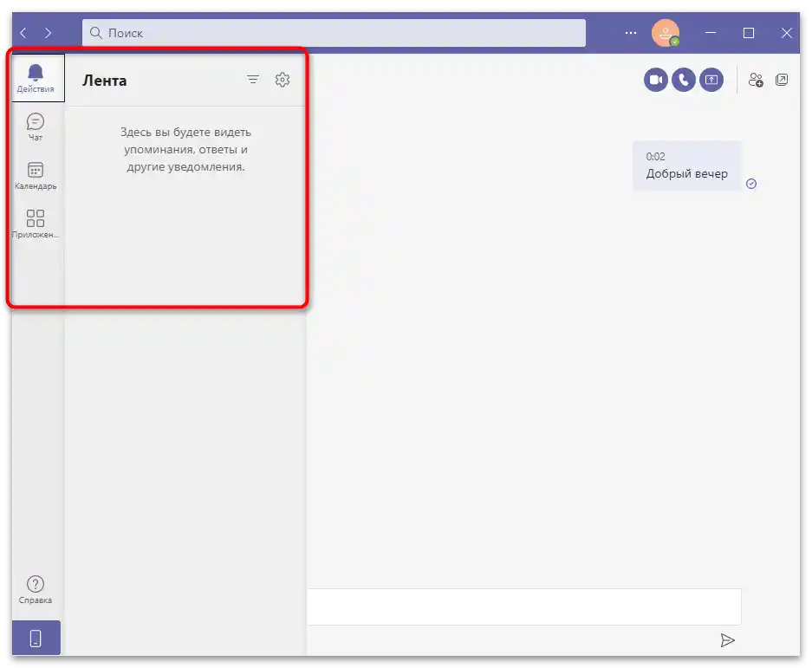Click the Лента heading
The width and height of the screenshot is (812, 668).
point(105,81)
